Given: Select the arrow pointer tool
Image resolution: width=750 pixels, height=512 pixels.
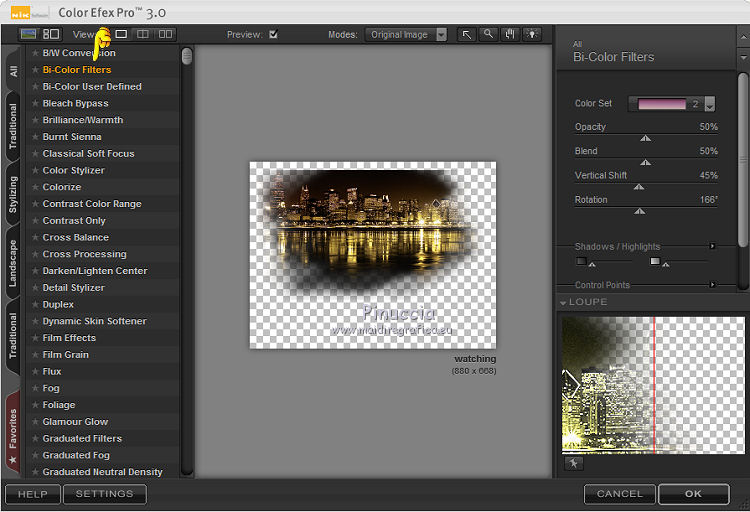Looking at the screenshot, I should tap(466, 34).
